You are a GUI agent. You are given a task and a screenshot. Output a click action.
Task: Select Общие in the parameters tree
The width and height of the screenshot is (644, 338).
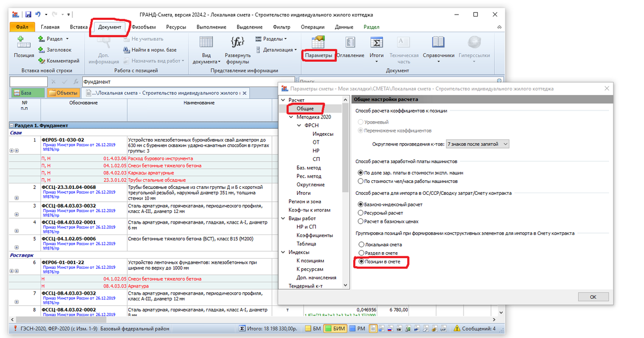[x=305, y=108]
